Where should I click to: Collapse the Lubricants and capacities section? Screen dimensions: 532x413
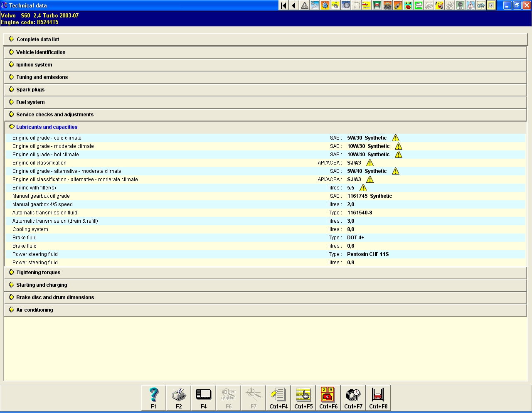266,127
